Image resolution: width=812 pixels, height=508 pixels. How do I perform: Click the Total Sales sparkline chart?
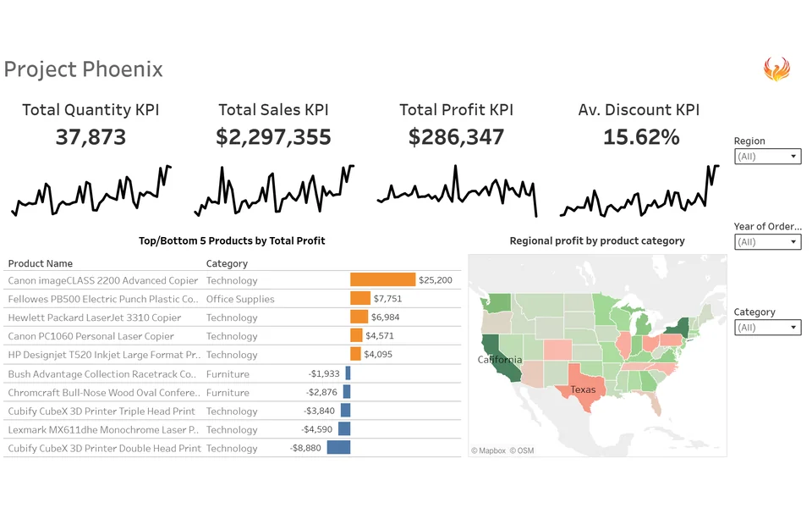pyautogui.click(x=274, y=190)
